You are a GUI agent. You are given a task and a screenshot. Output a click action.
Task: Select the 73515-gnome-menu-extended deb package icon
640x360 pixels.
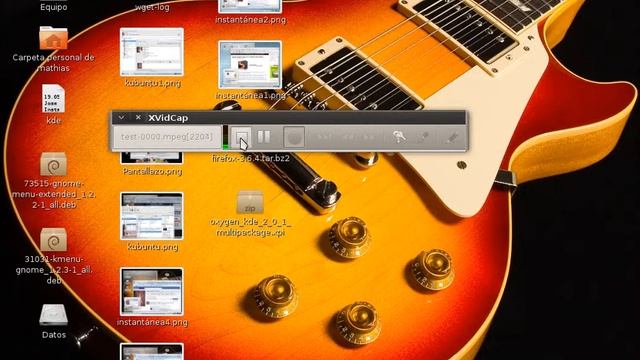[x=53, y=164]
